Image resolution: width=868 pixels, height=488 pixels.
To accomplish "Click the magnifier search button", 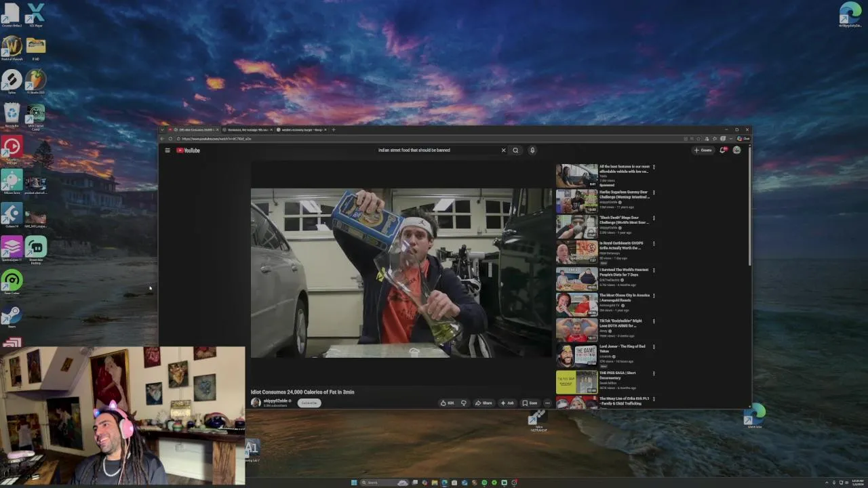I will (x=515, y=150).
